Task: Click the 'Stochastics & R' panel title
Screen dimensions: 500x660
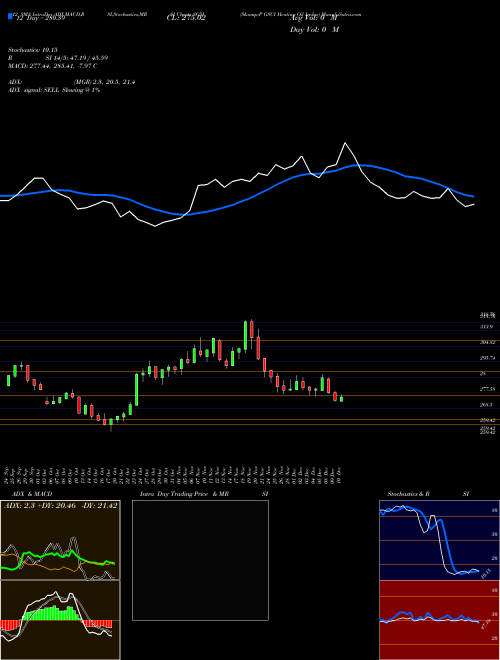Action: coord(409,494)
